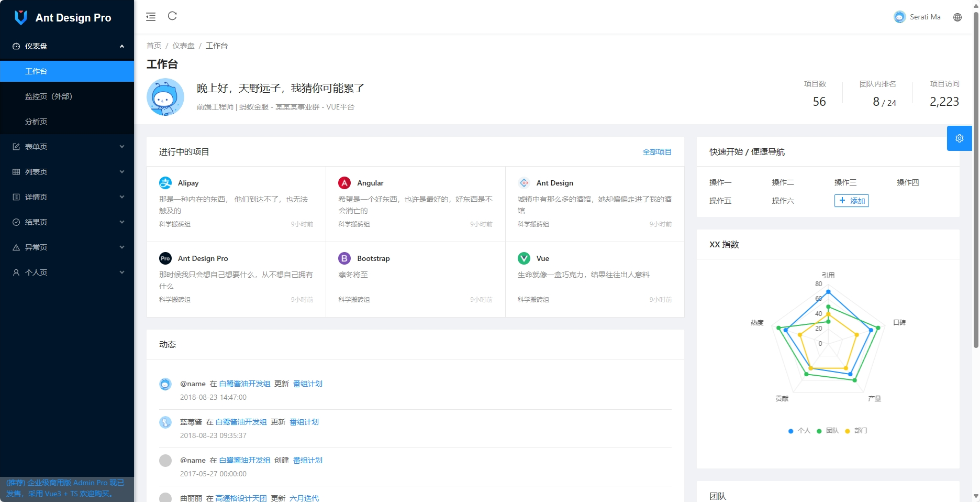980x502 pixels.
Task: Toggle 个人 series in radar legend
Action: 799,431
